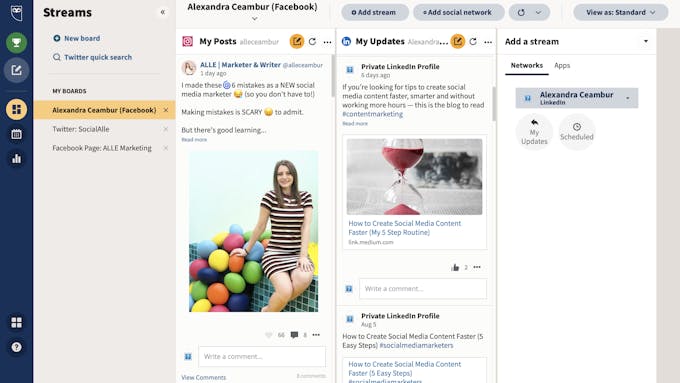Expand the board title dropdown chevron
The width and height of the screenshot is (680, 383).
point(255,19)
